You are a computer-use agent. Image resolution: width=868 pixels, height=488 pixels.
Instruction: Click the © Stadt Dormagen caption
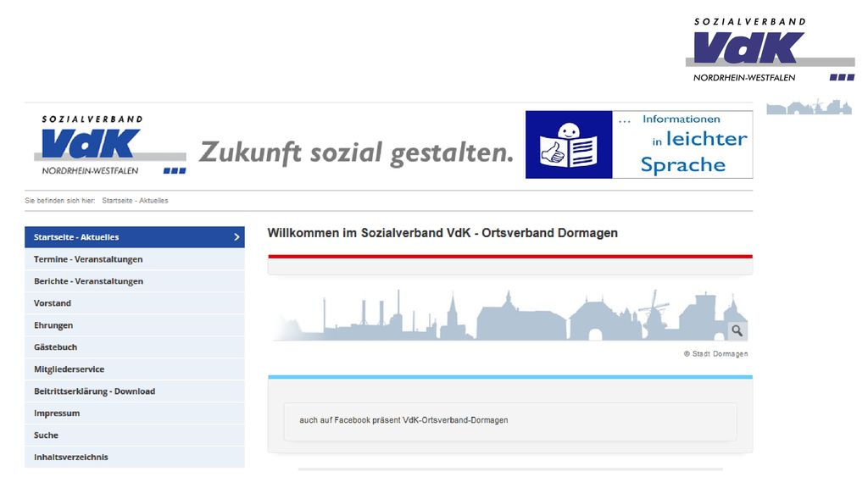click(715, 354)
